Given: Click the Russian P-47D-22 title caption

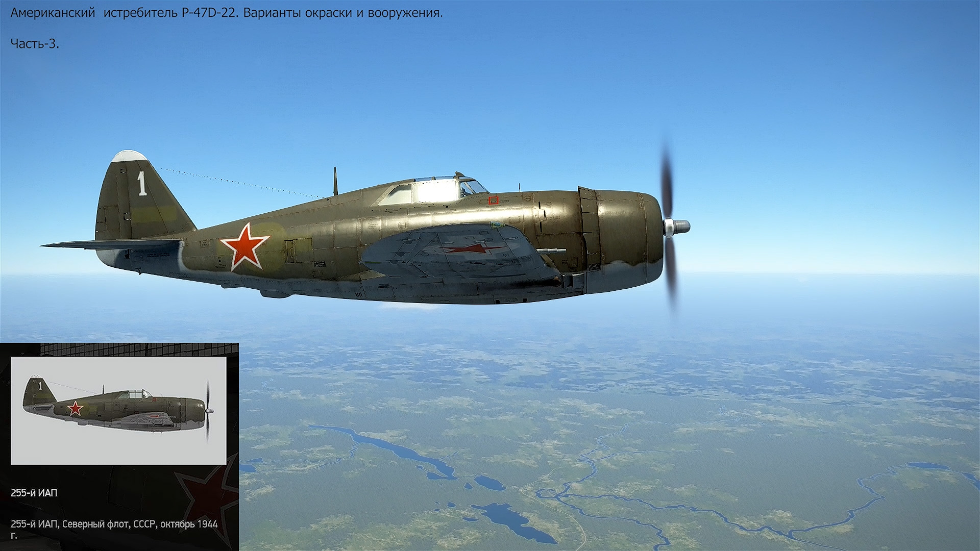Looking at the screenshot, I should (x=227, y=13).
